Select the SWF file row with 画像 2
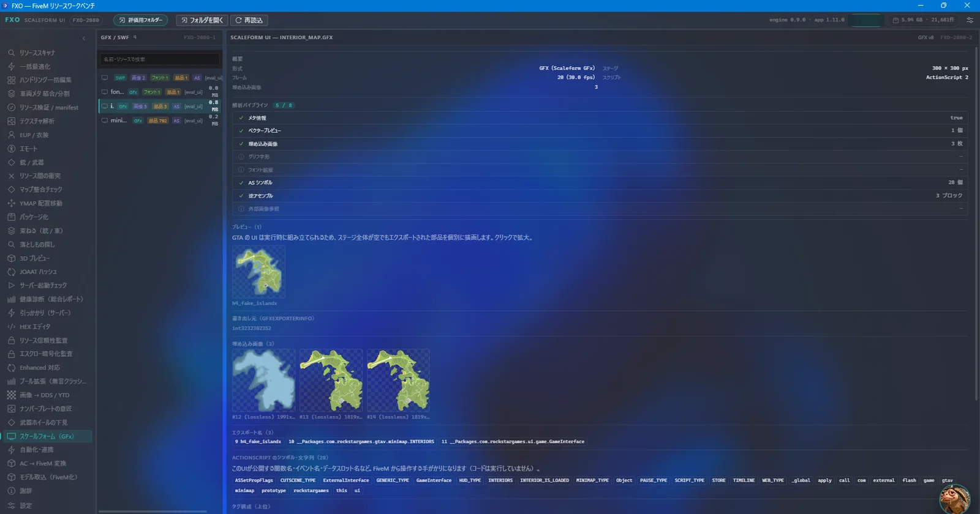This screenshot has width=980, height=514. tap(160, 78)
